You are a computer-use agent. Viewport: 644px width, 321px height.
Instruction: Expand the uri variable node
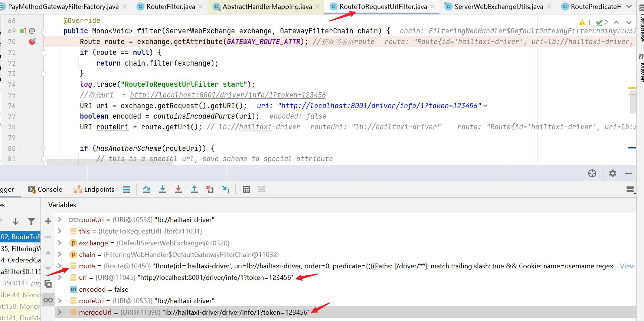(59, 278)
